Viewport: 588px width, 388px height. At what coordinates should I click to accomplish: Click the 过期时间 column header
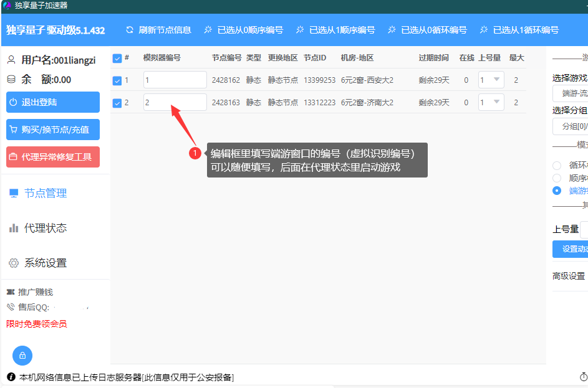click(x=434, y=58)
